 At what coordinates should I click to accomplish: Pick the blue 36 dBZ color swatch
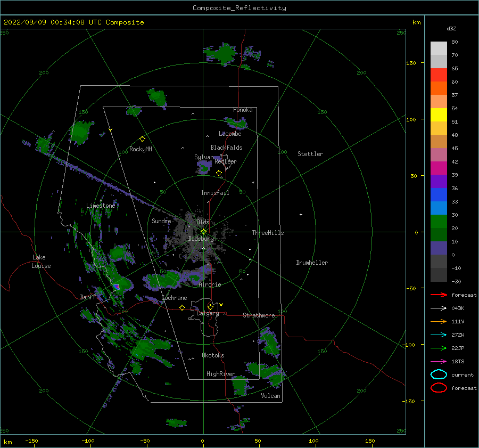coord(439,194)
